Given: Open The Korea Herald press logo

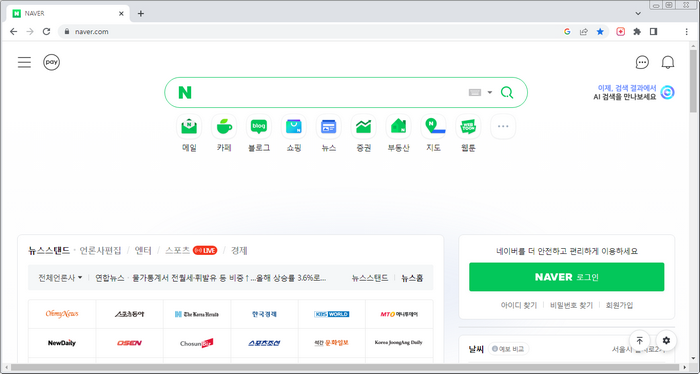Looking at the screenshot, I should coord(197,314).
